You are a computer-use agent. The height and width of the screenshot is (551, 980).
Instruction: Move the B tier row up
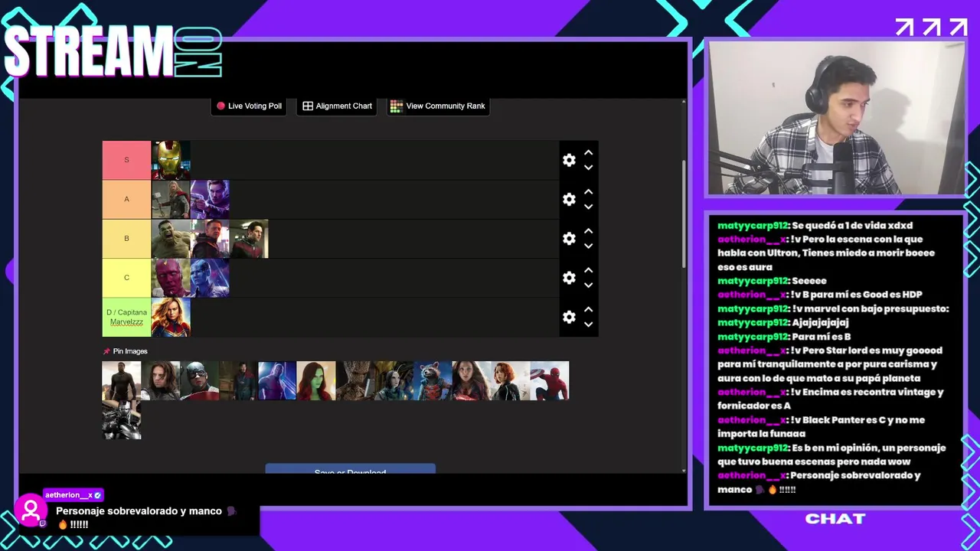(588, 231)
